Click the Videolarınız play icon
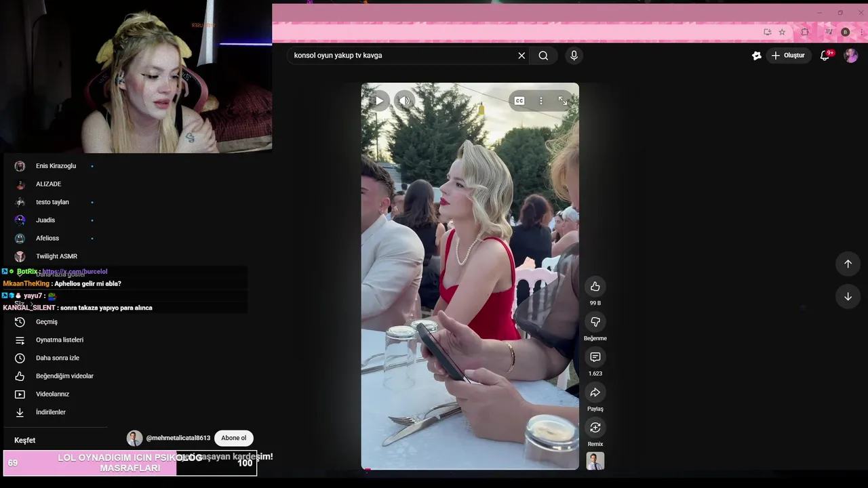The width and height of the screenshot is (868, 488). click(20, 394)
